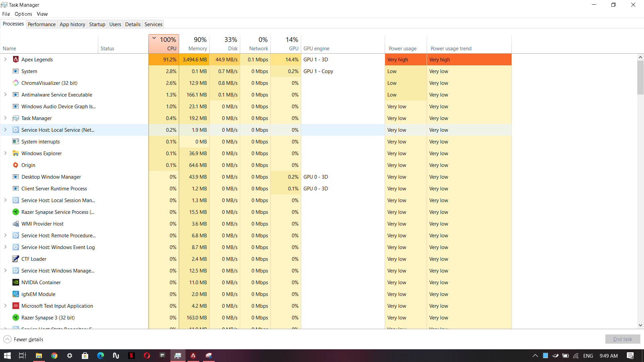Image resolution: width=644 pixels, height=362 pixels.
Task: Expand the Antimalware Service Executable group
Action: (5, 95)
